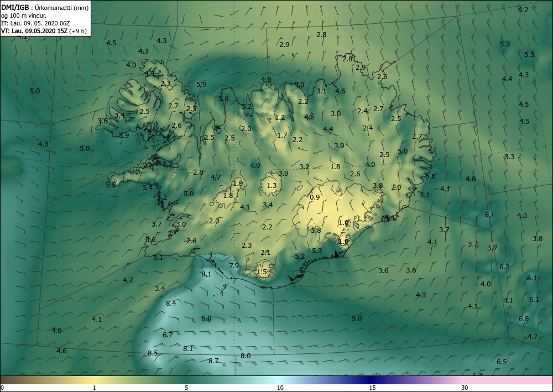Click the 1.2 value on the map
This screenshot has height=392, width=553.
point(280,118)
